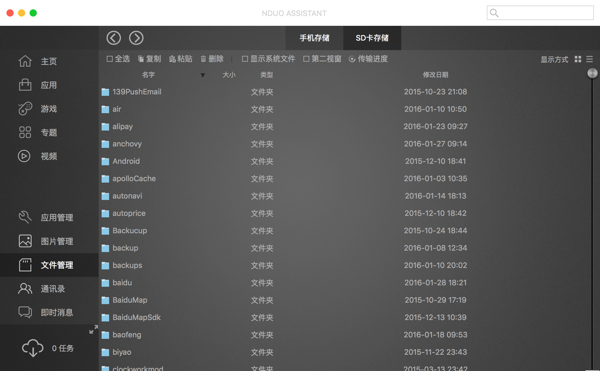Screen dimensions: 600x371
Task: Click date 2016-01-27 09:14 of anchovy
Action: (435, 144)
